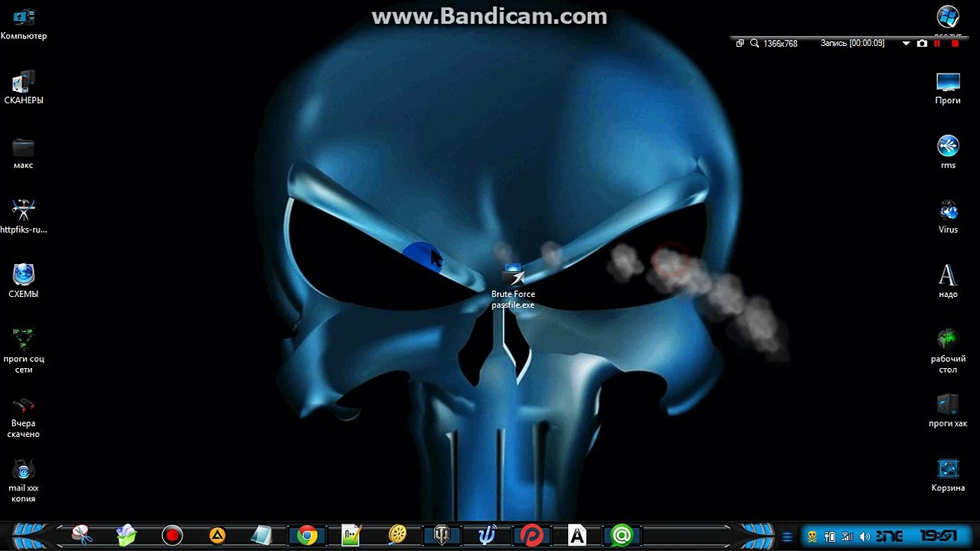Stop the Bandicam recording
980x551 pixels.
point(955,44)
